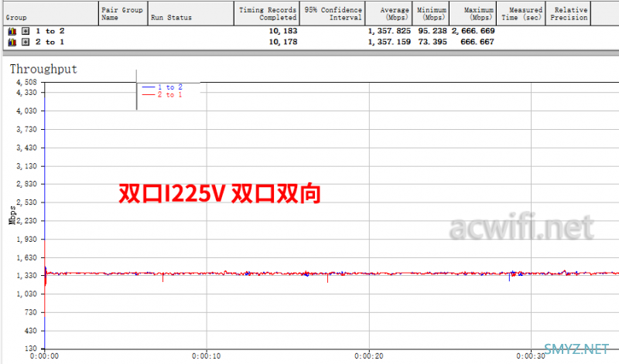Select the '1 to 2' group row label
Image resolution: width=619 pixels, height=364 pixels.
[50, 31]
